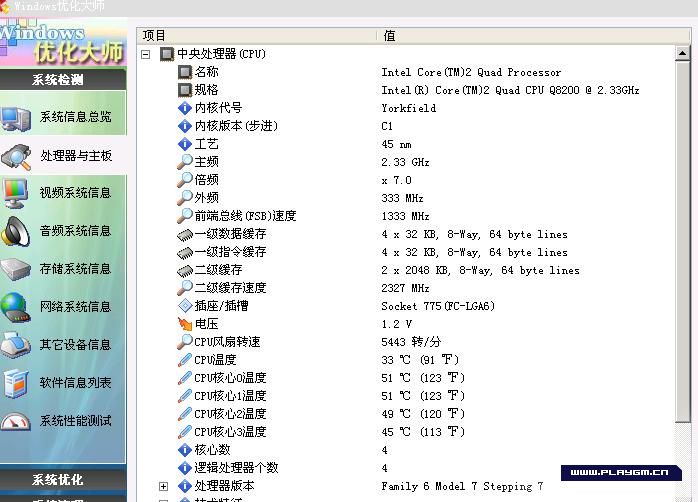
Task: Click thermometer icon beside CPU核心2温度
Action: 185,414
